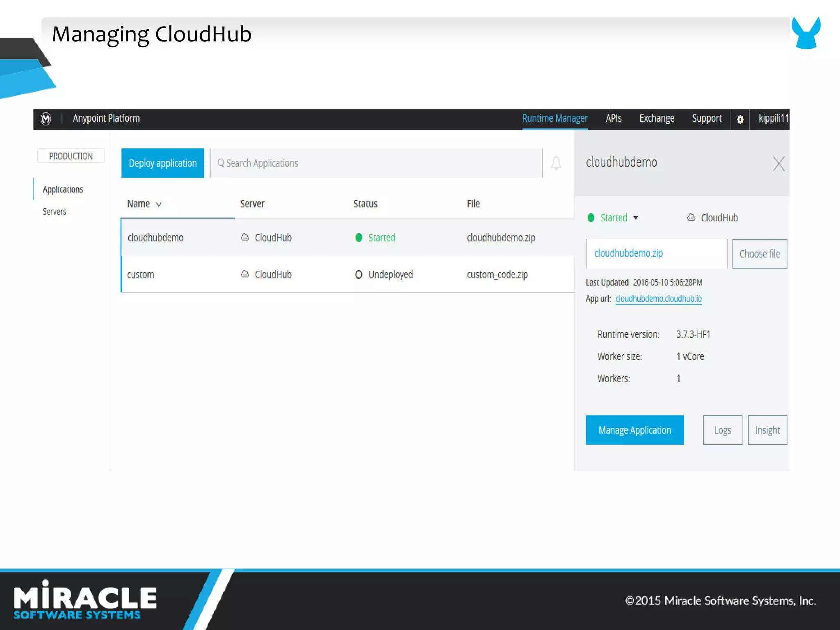Click the Status column header
Screen dimensions: 840x630
coord(365,203)
